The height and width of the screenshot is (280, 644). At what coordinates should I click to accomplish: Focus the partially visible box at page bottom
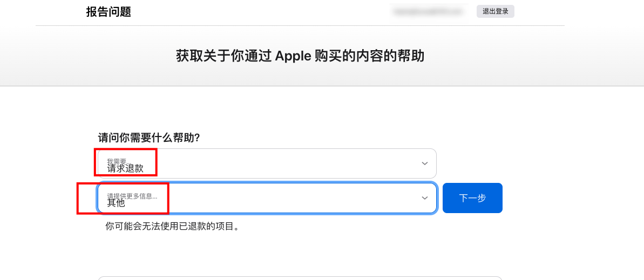300,278
